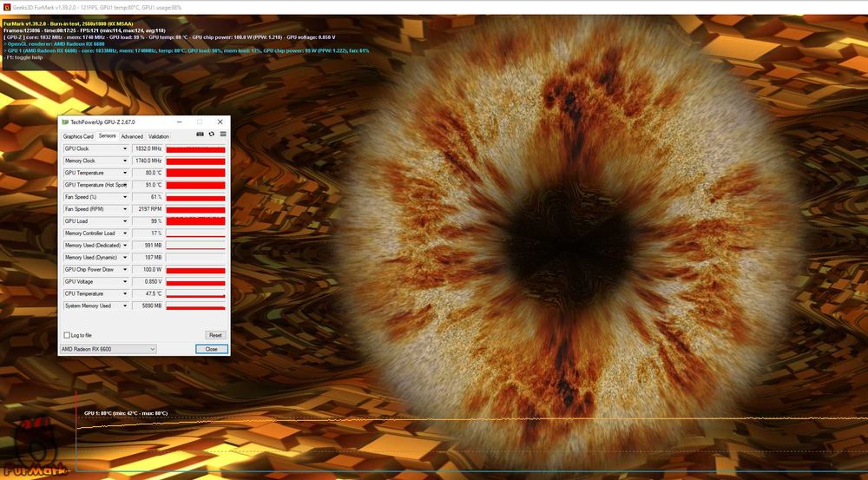This screenshot has width=868, height=480.
Task: Click the GPU-Z title bar app icon
Action: pos(65,122)
